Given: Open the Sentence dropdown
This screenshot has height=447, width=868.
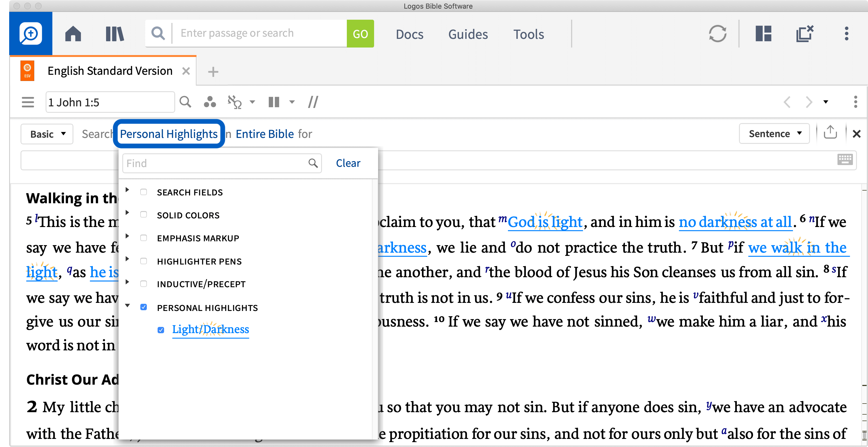Looking at the screenshot, I should (x=774, y=134).
